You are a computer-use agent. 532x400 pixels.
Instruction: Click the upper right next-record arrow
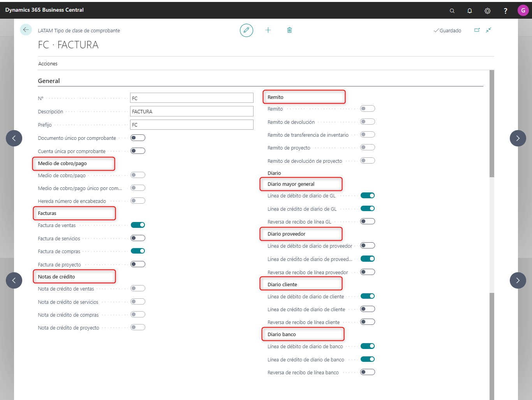[518, 138]
